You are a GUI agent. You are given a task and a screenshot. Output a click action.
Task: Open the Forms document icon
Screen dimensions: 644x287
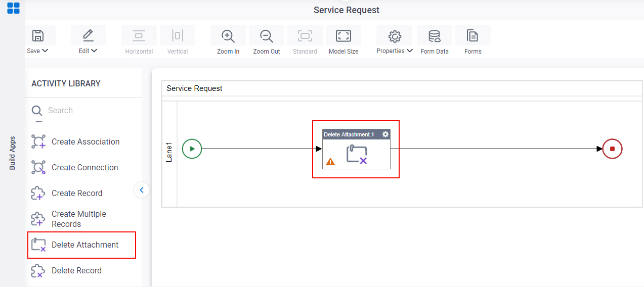(x=473, y=36)
